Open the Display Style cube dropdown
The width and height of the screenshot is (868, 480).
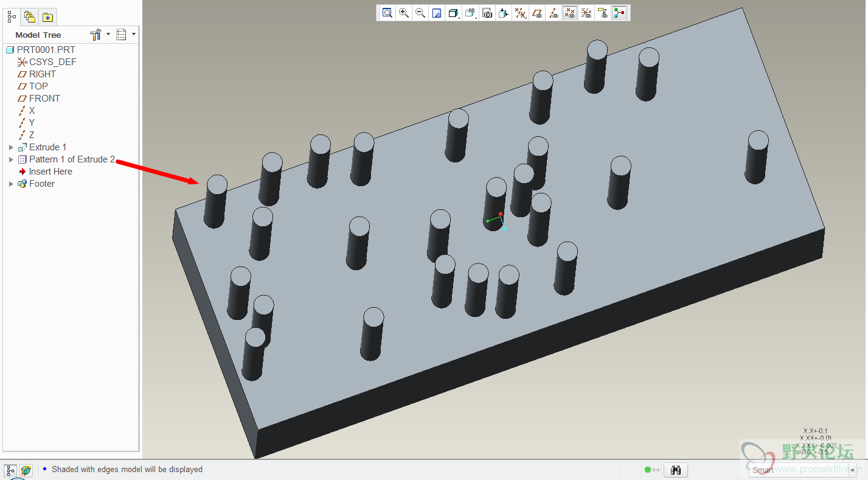coord(454,13)
